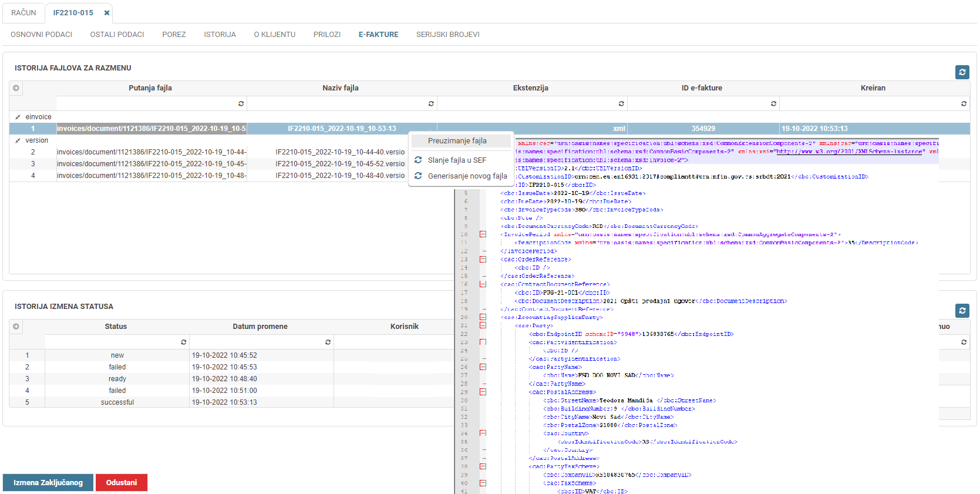Reset the Naziv fajla filter icon

click(x=431, y=104)
